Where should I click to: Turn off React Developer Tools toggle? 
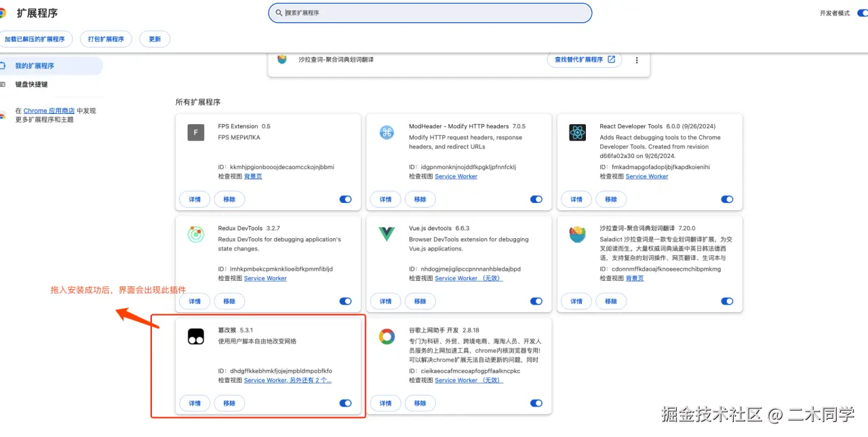pos(727,199)
